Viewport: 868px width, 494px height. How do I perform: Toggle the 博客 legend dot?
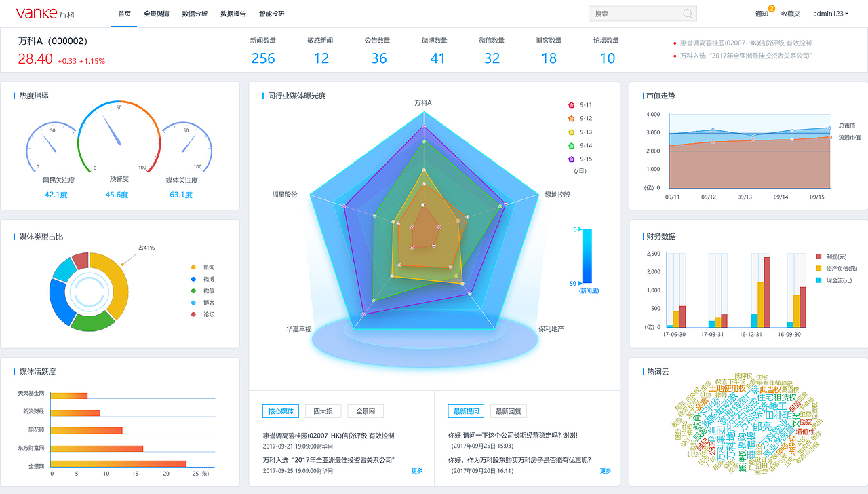[x=193, y=303]
